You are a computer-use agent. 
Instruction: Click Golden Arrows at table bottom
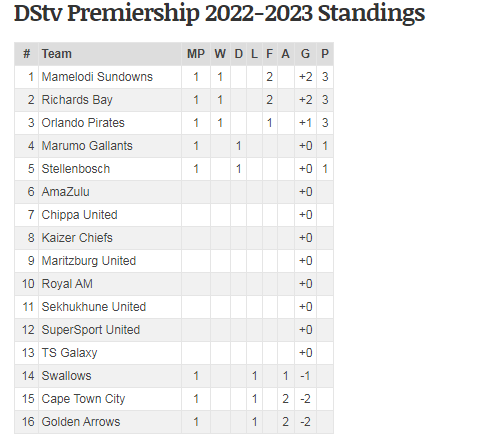pyautogui.click(x=81, y=422)
